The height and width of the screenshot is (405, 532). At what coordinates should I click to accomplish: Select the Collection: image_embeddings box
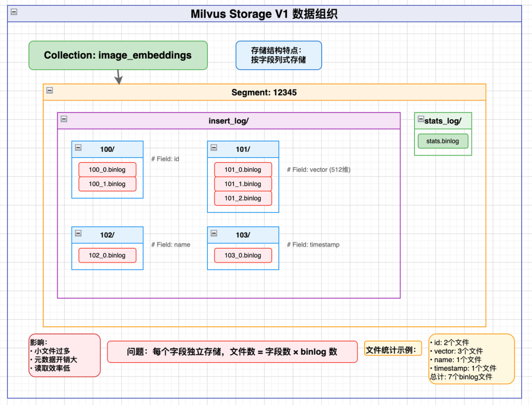click(x=118, y=55)
